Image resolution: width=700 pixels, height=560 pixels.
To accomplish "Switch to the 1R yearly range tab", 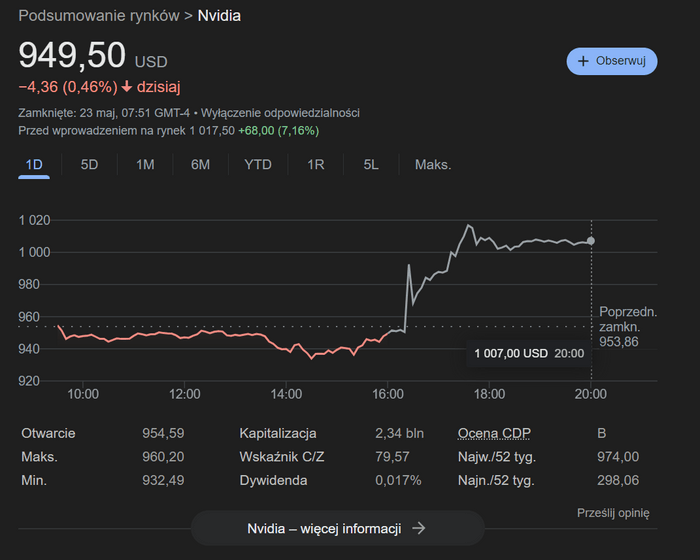I will click(x=316, y=165).
